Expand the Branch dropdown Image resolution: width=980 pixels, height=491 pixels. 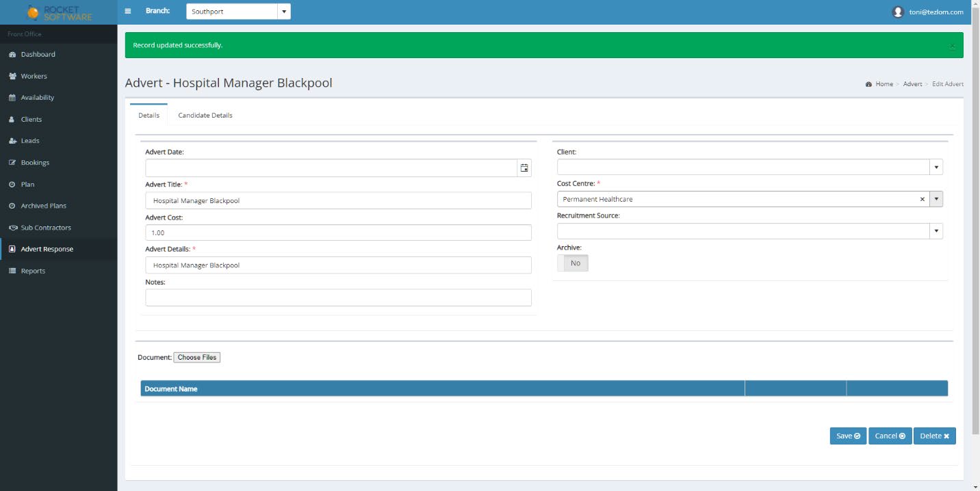tap(284, 12)
